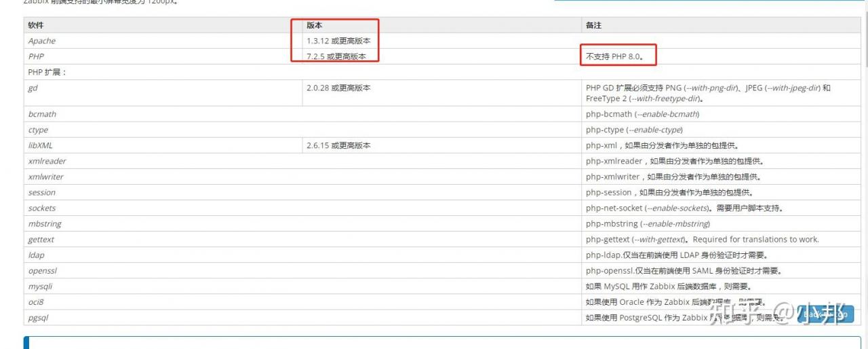Select the sockets extension name
868x349 pixels.
click(42, 208)
